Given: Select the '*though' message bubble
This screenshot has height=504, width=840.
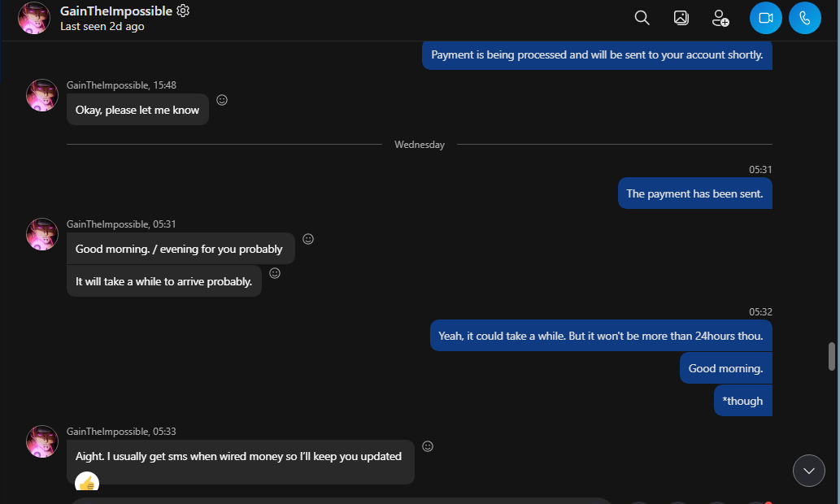Looking at the screenshot, I should 743,401.
